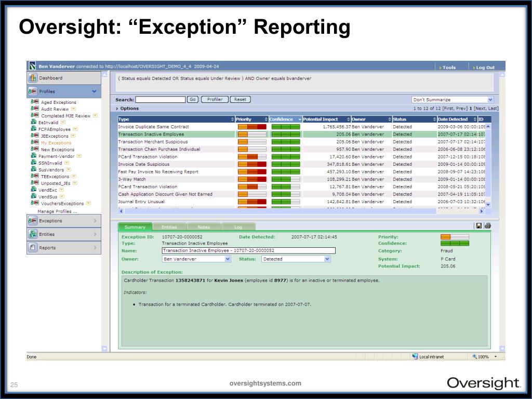
Task: Click the Reset button
Action: (x=240, y=99)
